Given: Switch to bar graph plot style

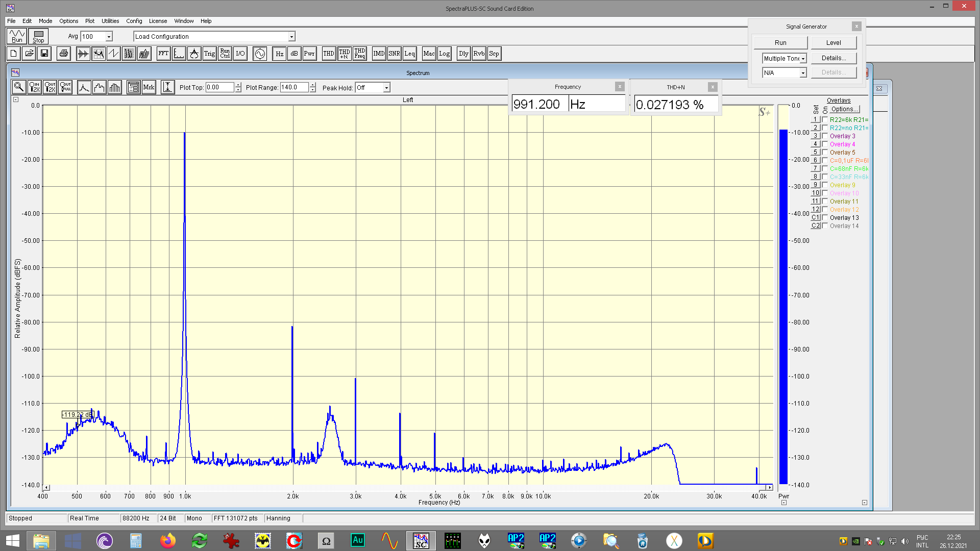Looking at the screenshot, I should point(115,87).
